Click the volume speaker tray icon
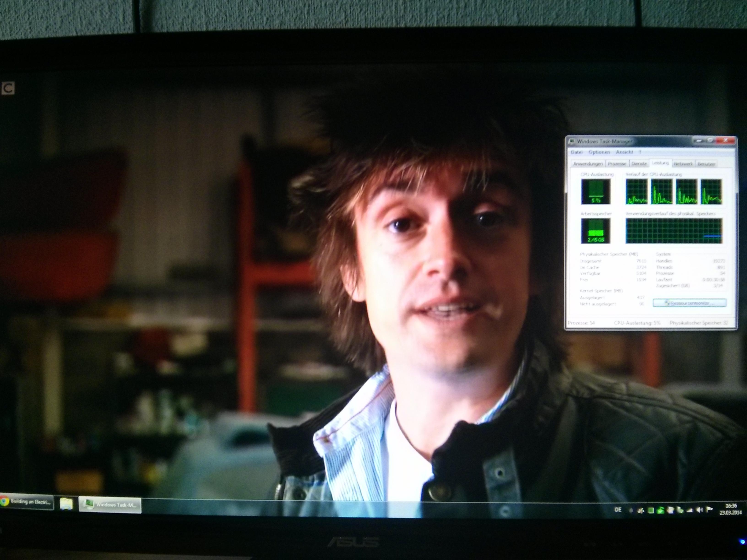The height and width of the screenshot is (560, 747). pos(699,510)
